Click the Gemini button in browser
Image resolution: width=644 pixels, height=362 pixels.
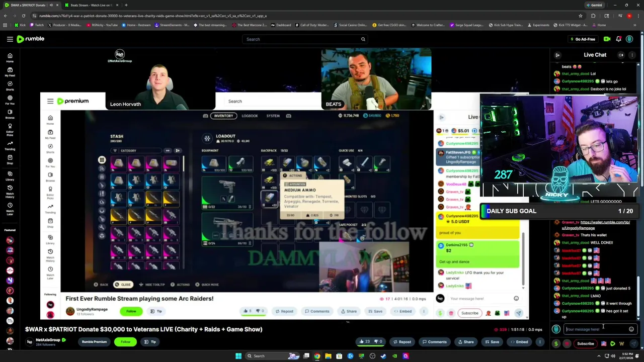(x=594, y=5)
